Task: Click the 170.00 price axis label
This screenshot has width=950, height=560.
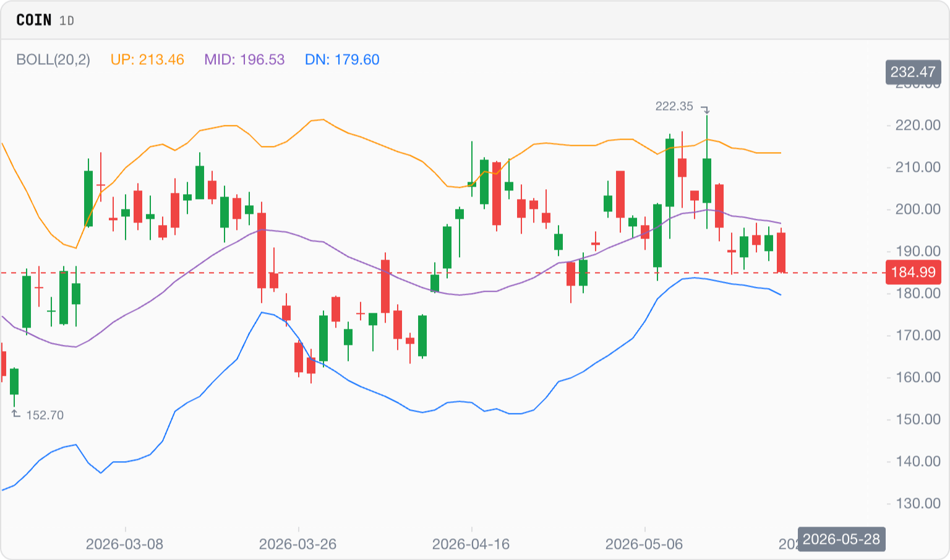Action: click(918, 336)
